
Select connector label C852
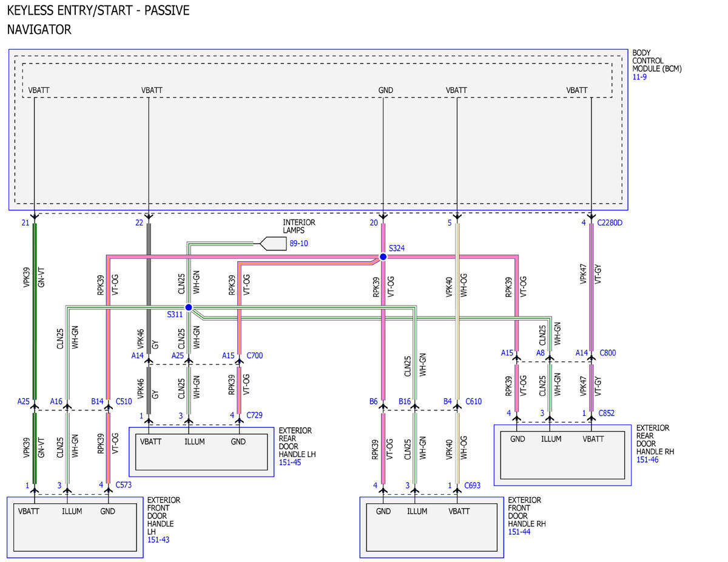click(607, 413)
